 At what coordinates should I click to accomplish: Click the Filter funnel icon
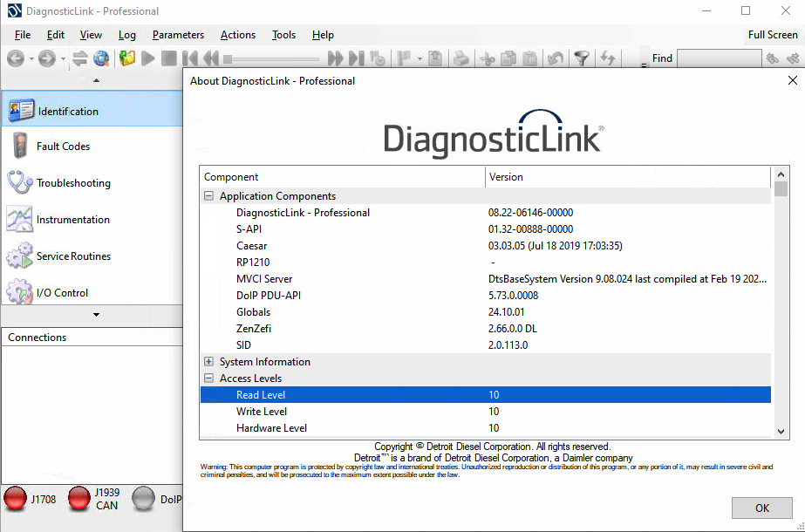pyautogui.click(x=581, y=58)
